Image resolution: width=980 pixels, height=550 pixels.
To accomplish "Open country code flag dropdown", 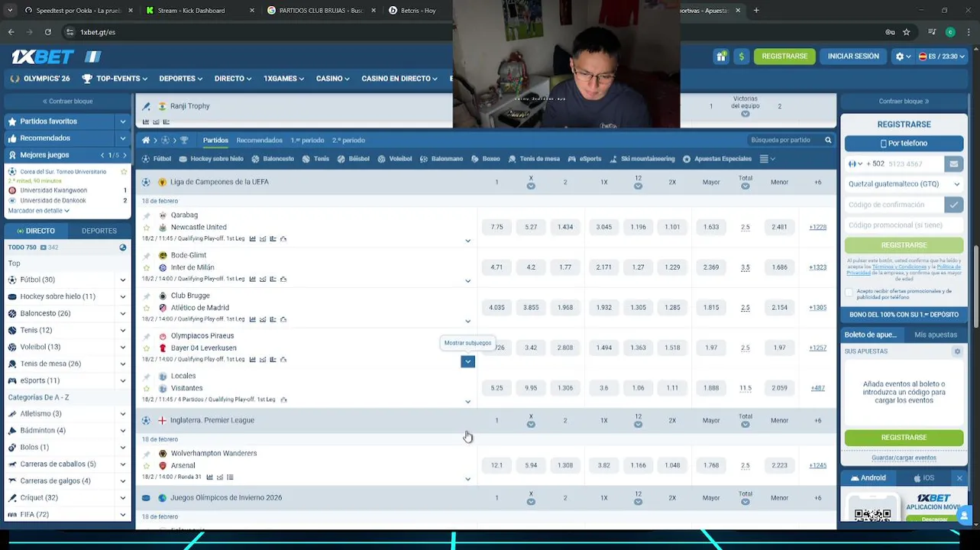I will pyautogui.click(x=854, y=164).
